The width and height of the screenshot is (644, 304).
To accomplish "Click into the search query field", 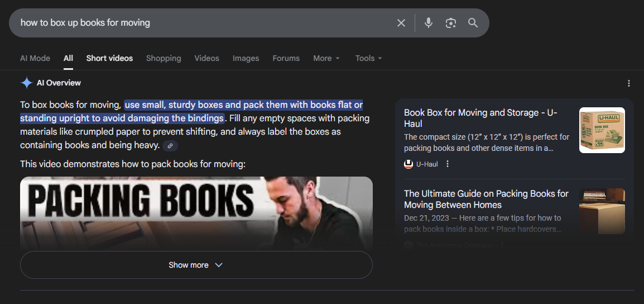I will point(205,22).
